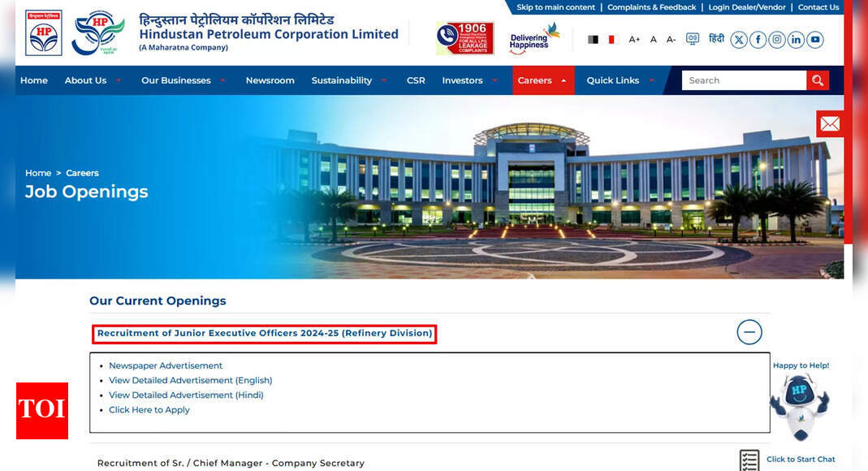The width and height of the screenshot is (868, 471).
Task: Switch to the grayscale contrast theme
Action: (594, 39)
